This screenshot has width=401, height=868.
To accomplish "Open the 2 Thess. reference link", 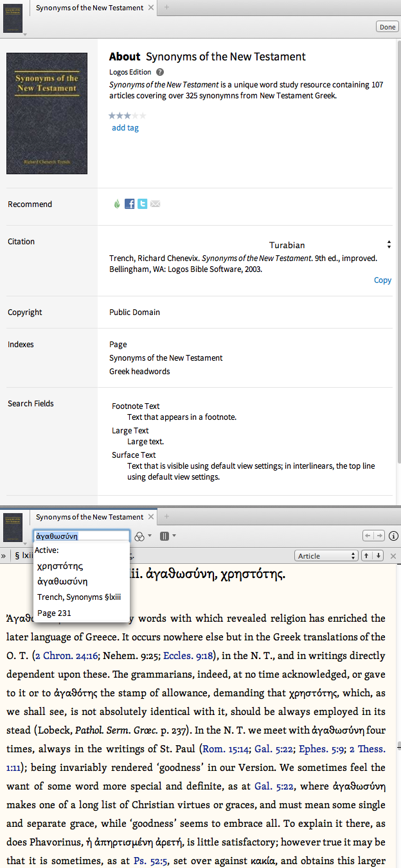I will pos(368,748).
